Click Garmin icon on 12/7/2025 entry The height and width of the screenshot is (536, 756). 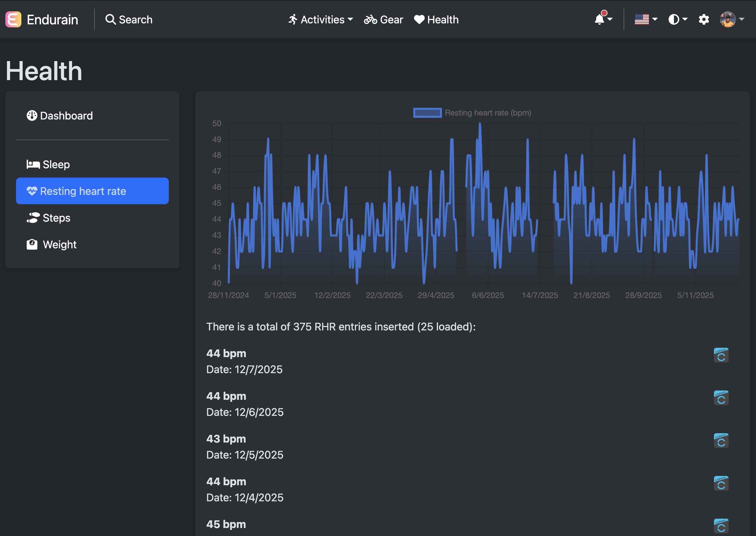[x=721, y=355]
